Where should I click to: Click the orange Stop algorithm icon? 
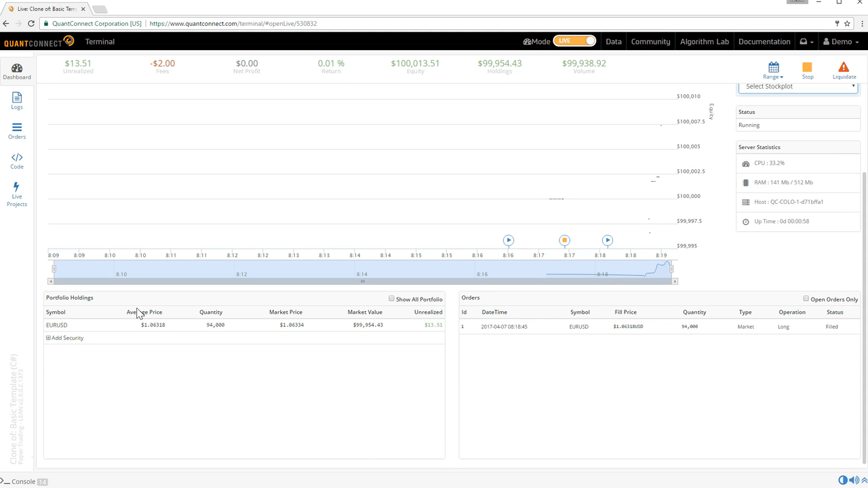pyautogui.click(x=807, y=69)
